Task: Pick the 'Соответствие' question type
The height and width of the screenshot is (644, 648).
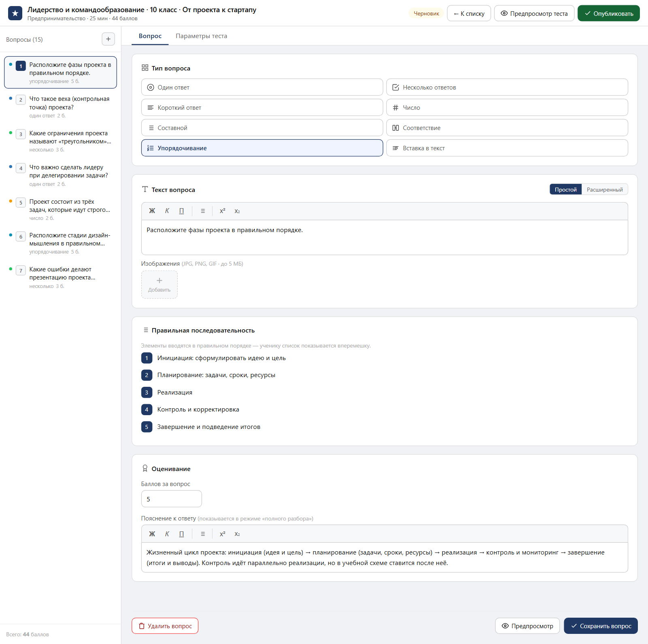Action: (507, 128)
